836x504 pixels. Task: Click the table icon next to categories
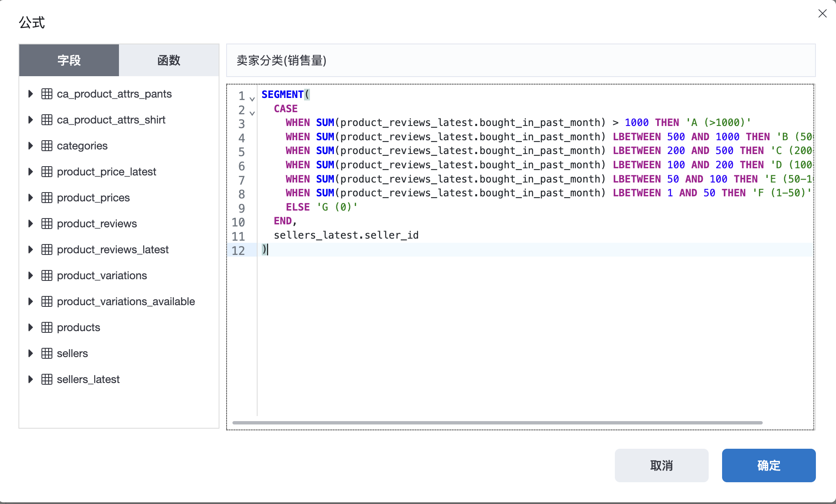(47, 146)
